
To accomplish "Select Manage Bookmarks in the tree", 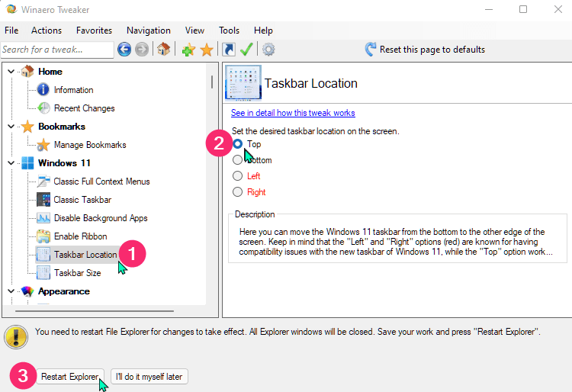I will 90,145.
